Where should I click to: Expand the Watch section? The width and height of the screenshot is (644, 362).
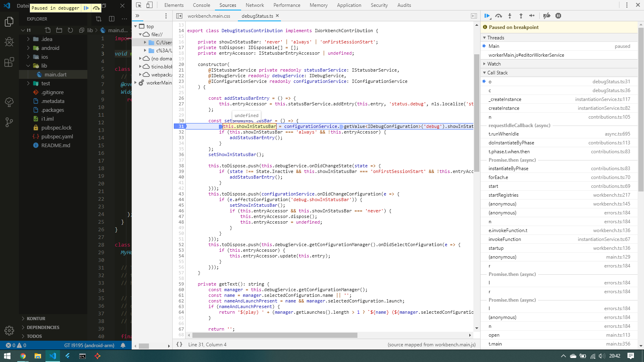coord(484,64)
